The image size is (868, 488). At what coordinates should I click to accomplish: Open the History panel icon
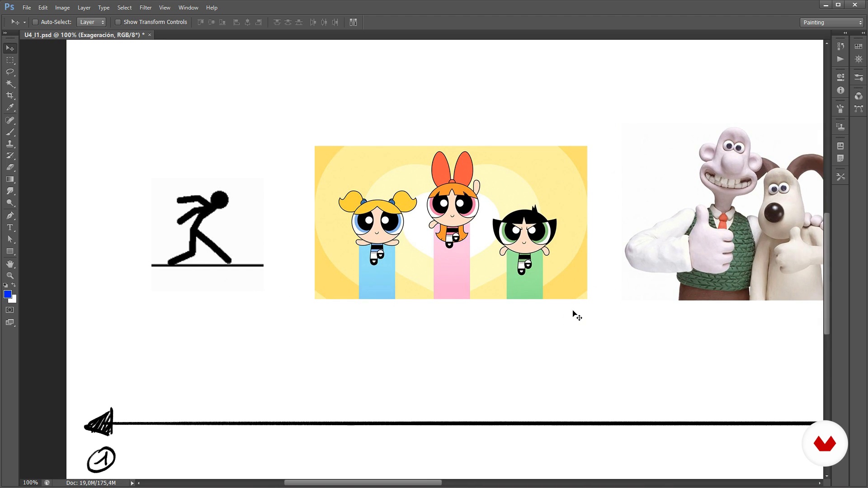pyautogui.click(x=840, y=46)
